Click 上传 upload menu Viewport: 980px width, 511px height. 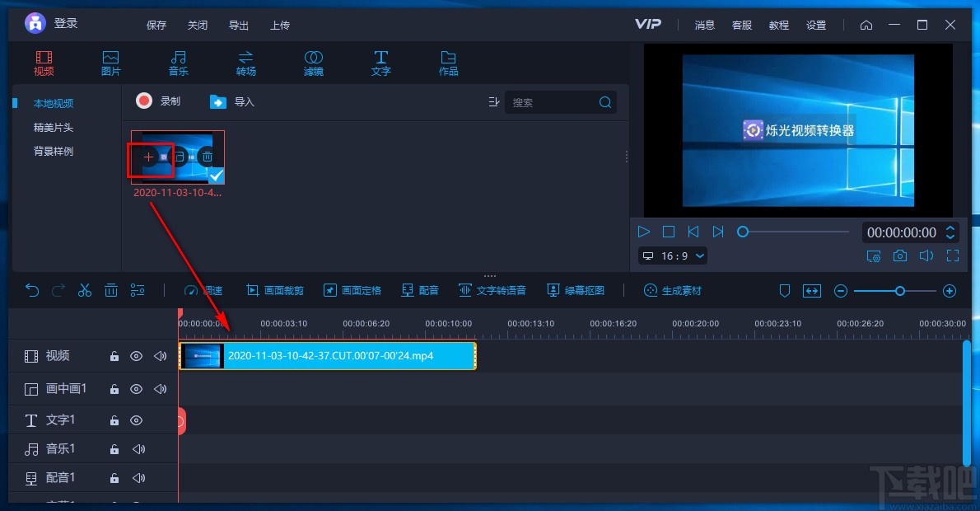click(280, 25)
